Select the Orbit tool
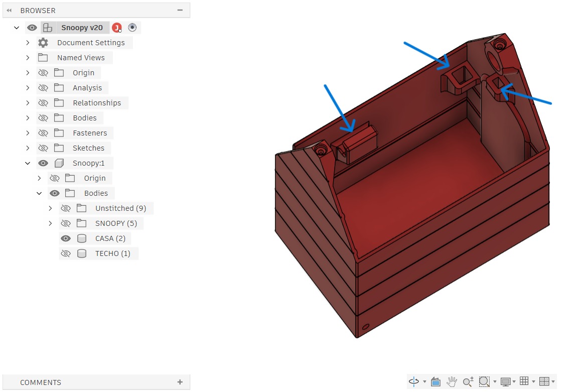The width and height of the screenshot is (581, 392). click(x=413, y=381)
